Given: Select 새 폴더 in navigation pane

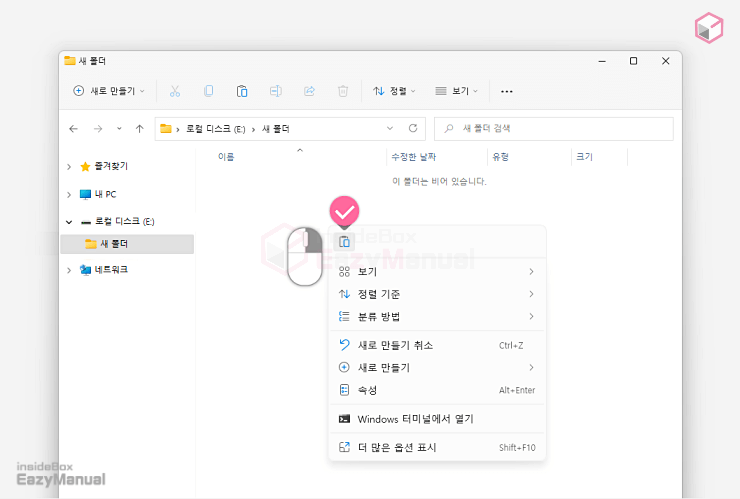Looking at the screenshot, I should pyautogui.click(x=127, y=244).
